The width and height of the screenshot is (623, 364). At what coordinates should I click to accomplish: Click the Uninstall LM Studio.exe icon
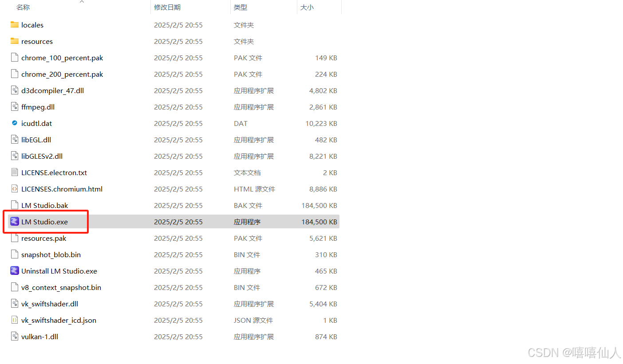coord(15,271)
